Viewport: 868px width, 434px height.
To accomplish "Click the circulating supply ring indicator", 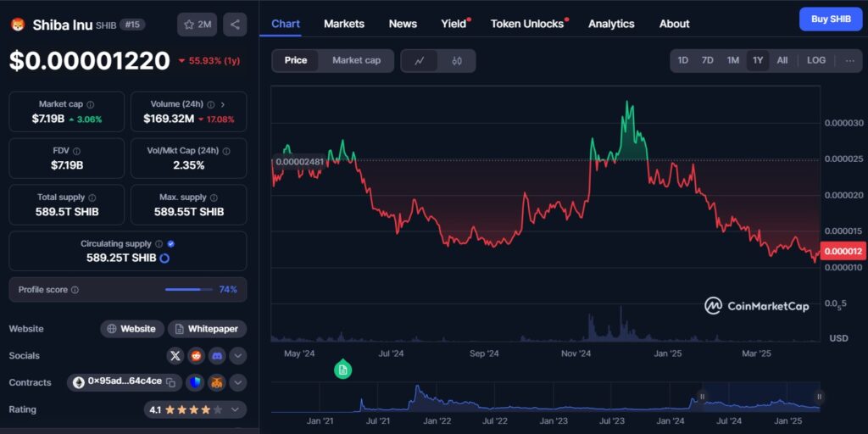I will [x=164, y=258].
